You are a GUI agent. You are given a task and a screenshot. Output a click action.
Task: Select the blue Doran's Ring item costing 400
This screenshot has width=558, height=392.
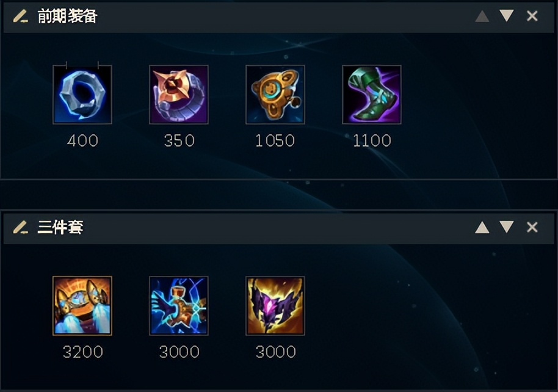pyautogui.click(x=82, y=95)
